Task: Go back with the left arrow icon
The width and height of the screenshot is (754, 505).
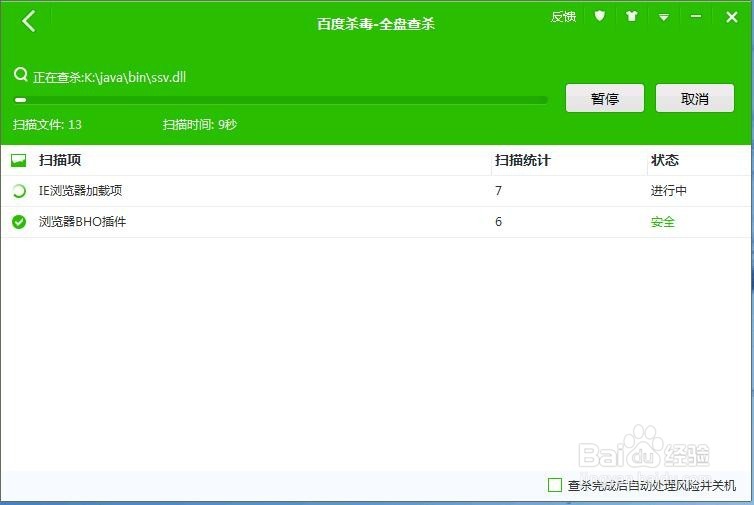Action: [x=28, y=22]
